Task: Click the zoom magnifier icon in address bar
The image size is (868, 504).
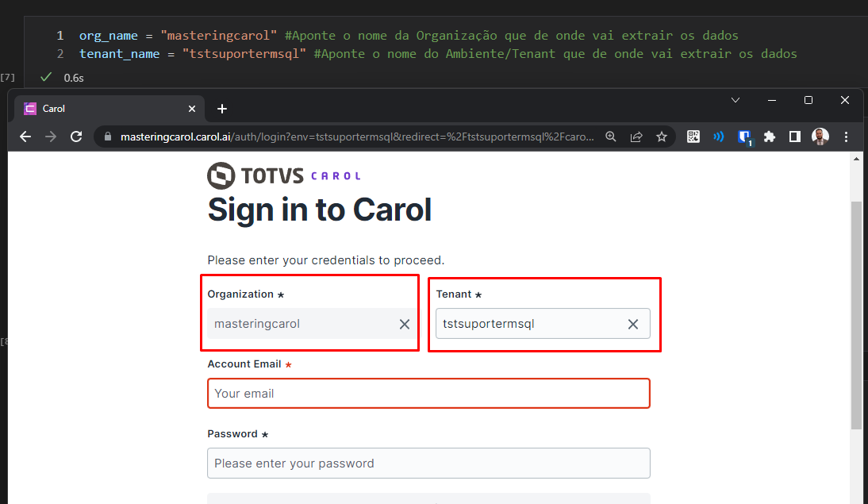Action: (x=611, y=137)
